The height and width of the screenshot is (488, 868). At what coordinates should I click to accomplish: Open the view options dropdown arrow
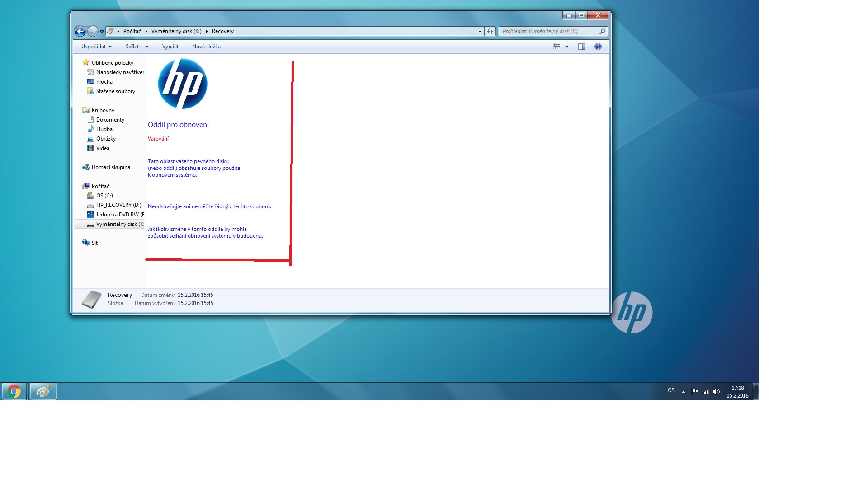coord(566,47)
